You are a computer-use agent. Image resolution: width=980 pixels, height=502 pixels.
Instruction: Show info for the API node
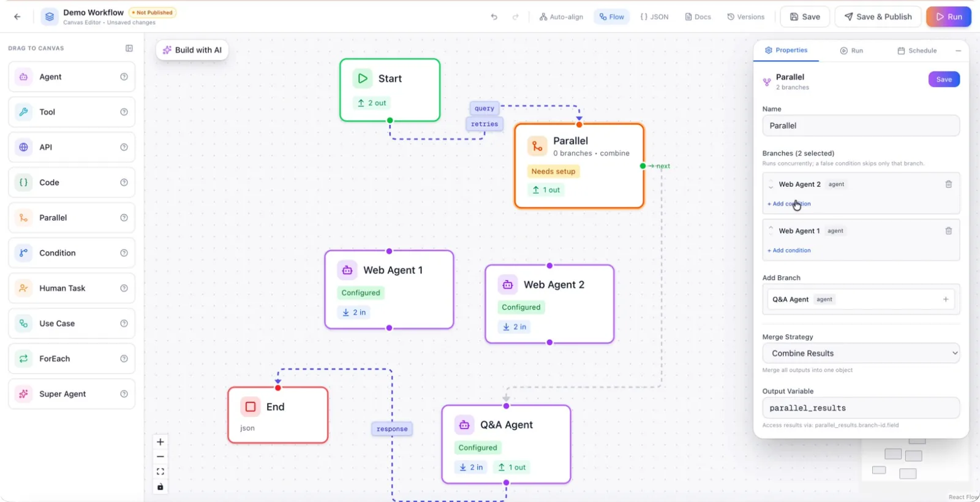point(124,147)
